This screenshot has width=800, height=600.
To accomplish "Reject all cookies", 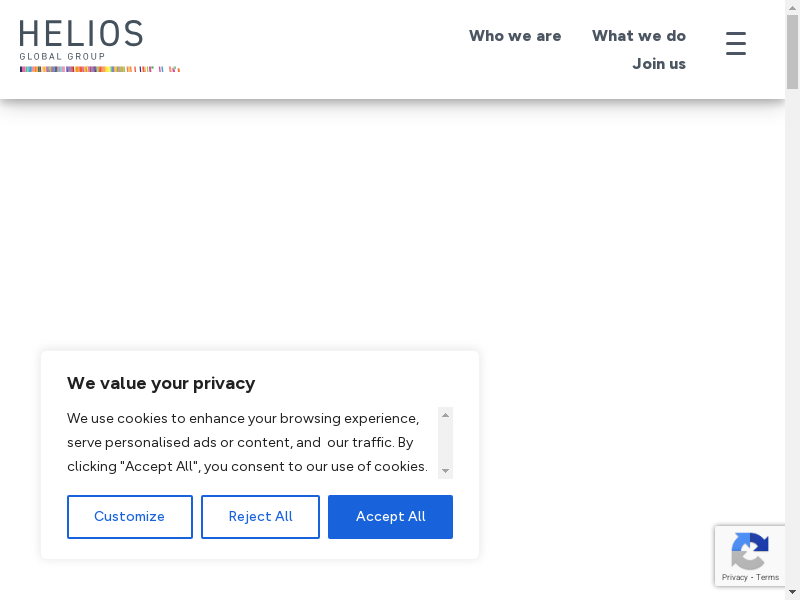I will pos(260,517).
